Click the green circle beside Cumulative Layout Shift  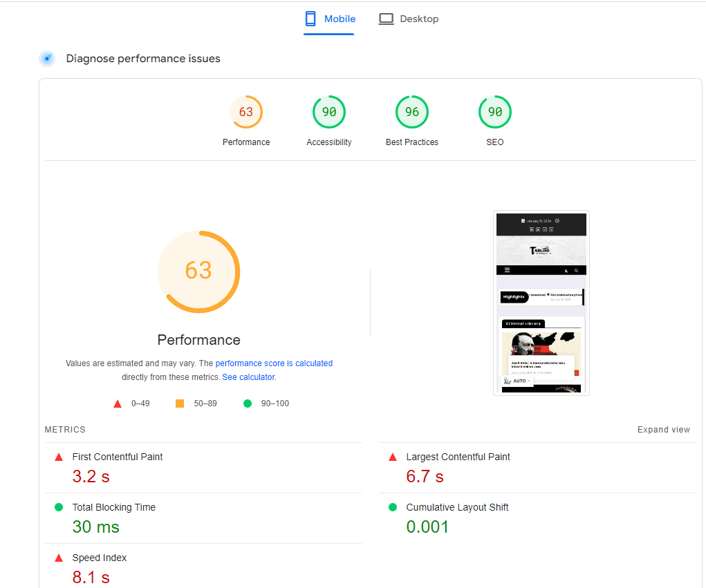click(x=393, y=507)
